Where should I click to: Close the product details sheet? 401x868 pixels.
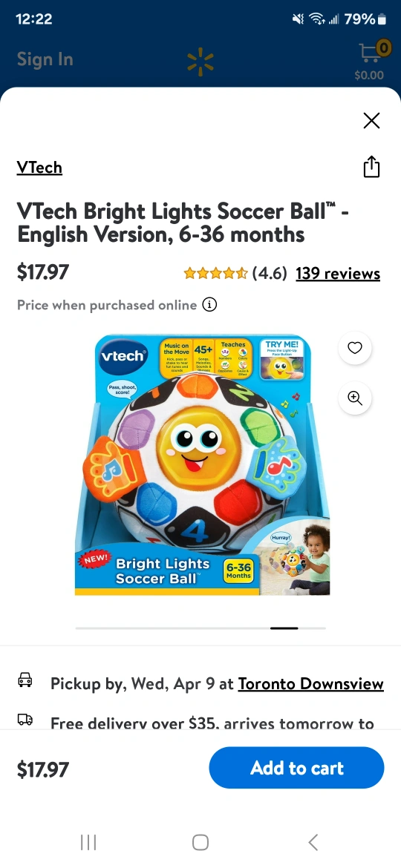(371, 120)
